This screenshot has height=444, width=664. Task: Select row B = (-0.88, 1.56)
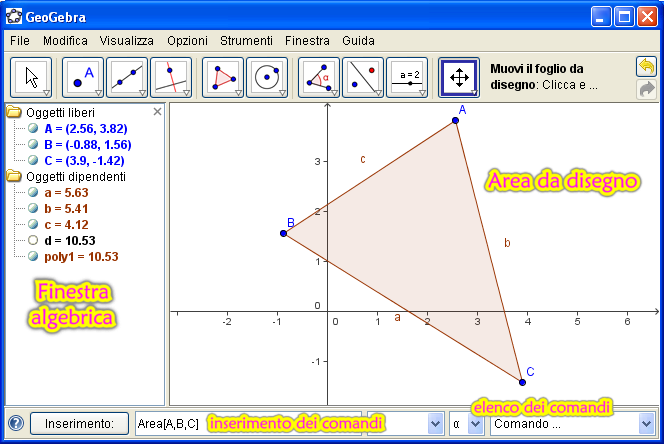pos(88,144)
